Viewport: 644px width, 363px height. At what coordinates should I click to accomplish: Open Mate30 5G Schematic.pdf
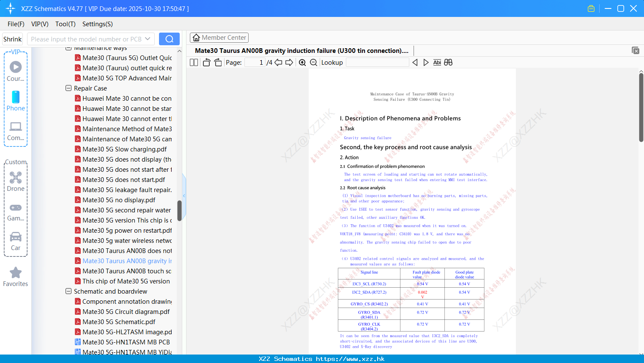point(119,322)
